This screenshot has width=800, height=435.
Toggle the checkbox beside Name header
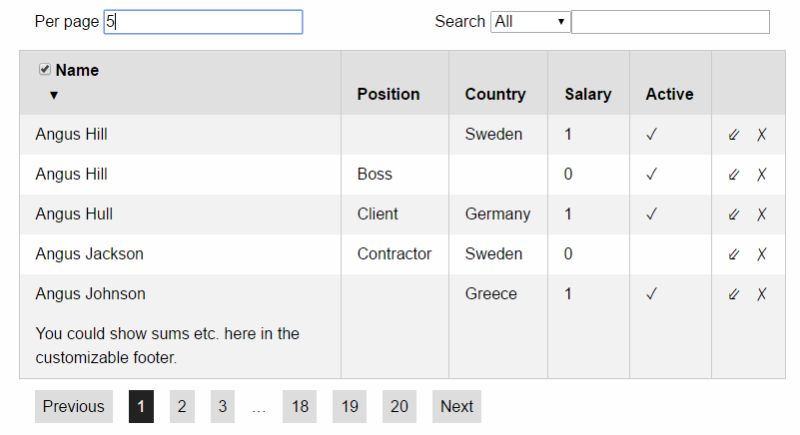45,69
